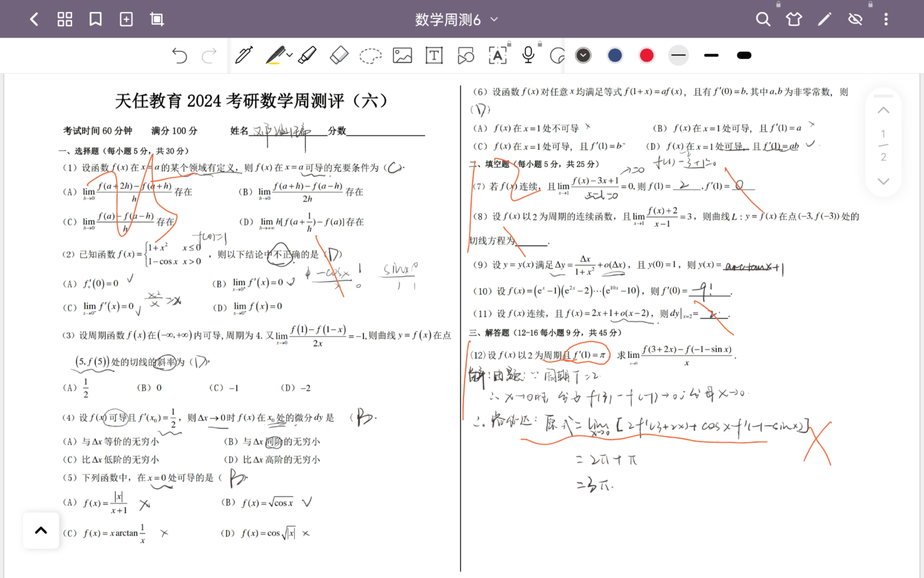Image resolution: width=924 pixels, height=578 pixels.
Task: Choose the blue pen color
Action: (x=615, y=55)
